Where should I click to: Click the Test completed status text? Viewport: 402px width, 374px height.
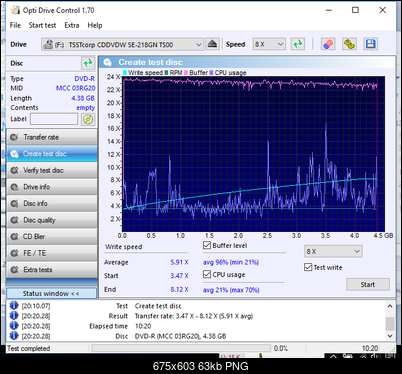pyautogui.click(x=29, y=348)
